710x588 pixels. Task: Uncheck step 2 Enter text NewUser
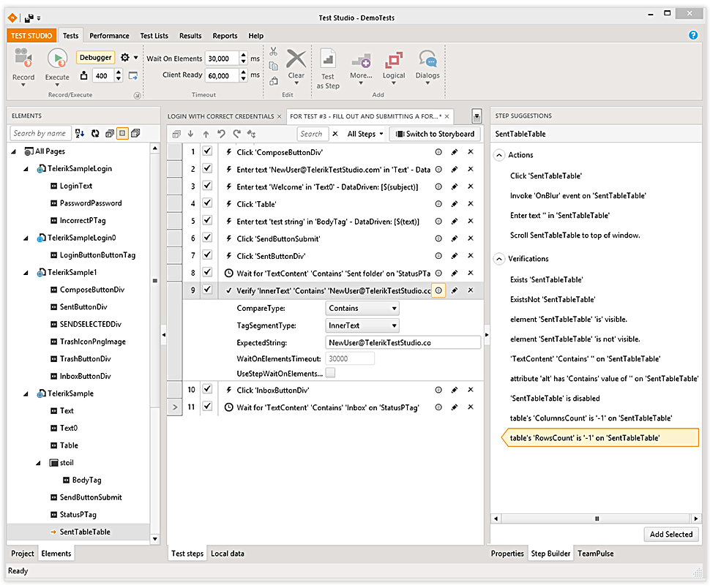pyautogui.click(x=207, y=168)
